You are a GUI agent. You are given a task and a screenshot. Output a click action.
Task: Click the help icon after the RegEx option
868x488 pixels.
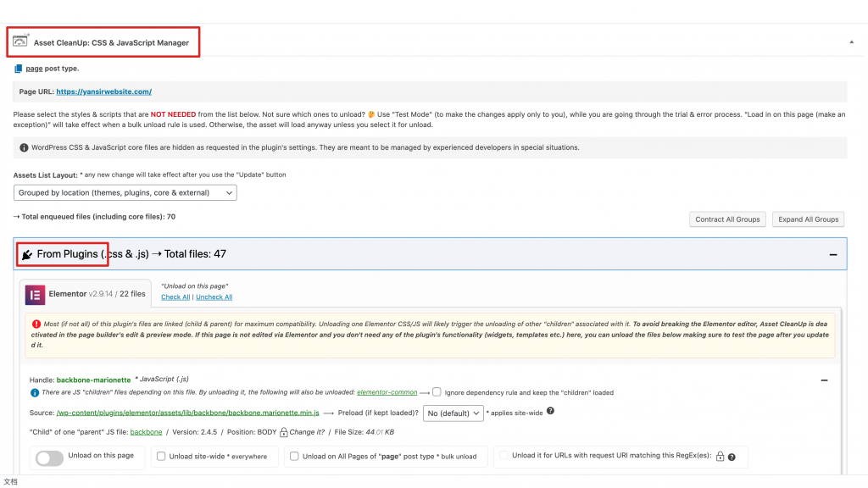click(x=732, y=457)
